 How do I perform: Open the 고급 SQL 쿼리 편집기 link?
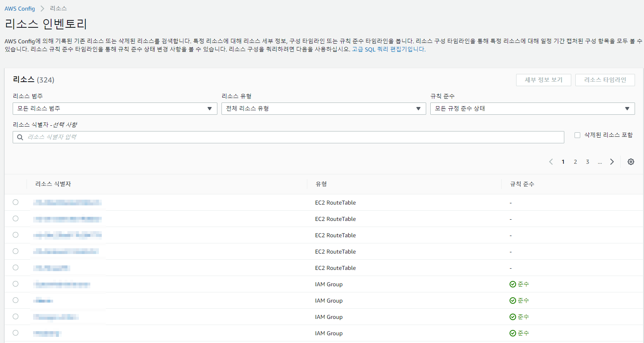pyautogui.click(x=389, y=49)
